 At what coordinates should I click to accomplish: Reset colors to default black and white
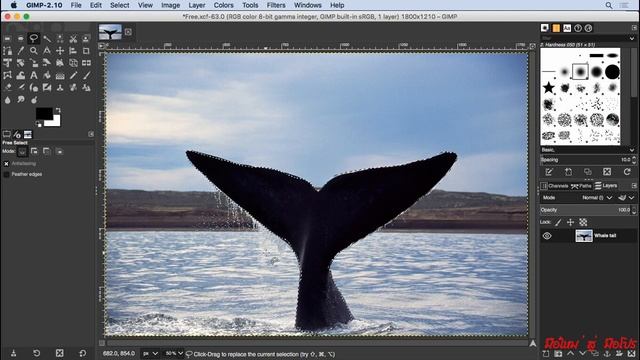pyautogui.click(x=39, y=124)
